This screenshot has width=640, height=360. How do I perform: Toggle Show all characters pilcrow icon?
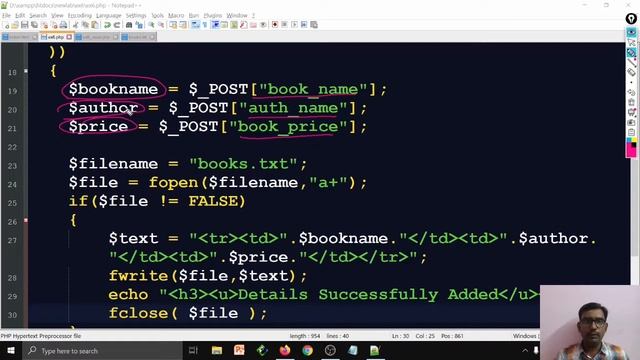(205, 25)
